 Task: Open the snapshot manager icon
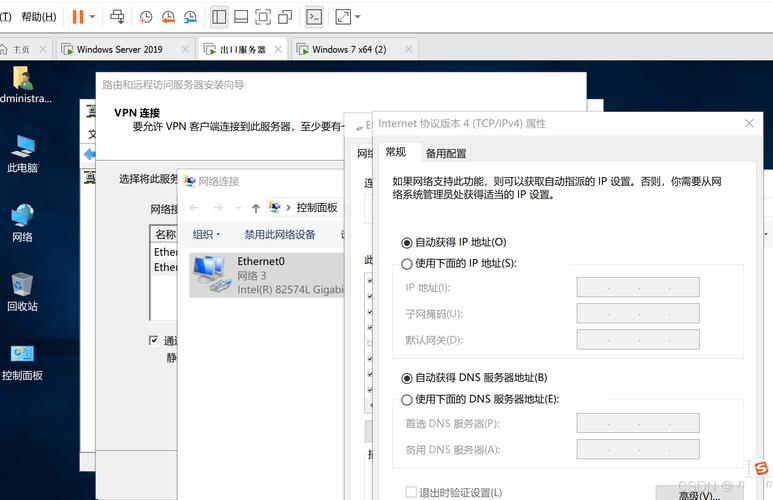tap(190, 17)
